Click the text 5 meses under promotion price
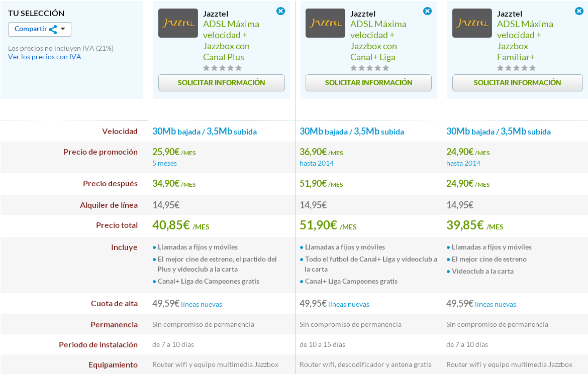Viewport: 588px width, 374px height. [x=165, y=163]
